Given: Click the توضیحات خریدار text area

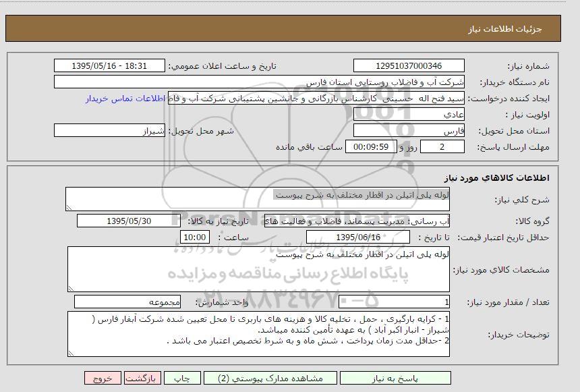Looking at the screenshot, I should [258, 334].
